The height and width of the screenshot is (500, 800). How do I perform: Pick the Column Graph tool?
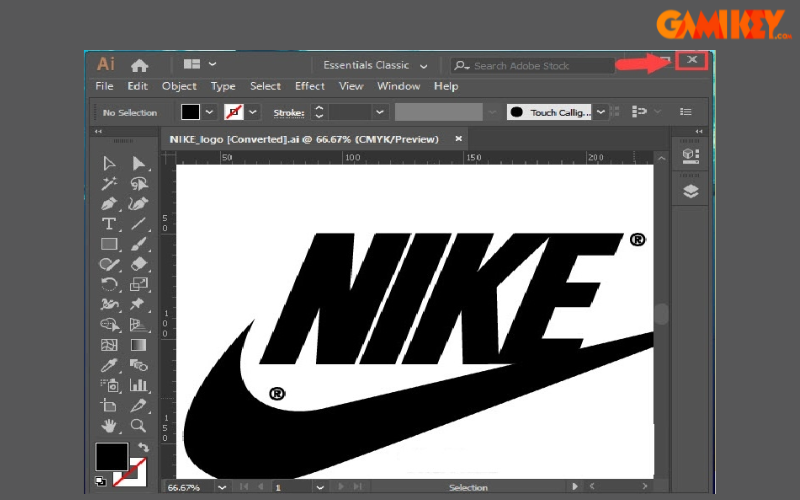pos(138,385)
